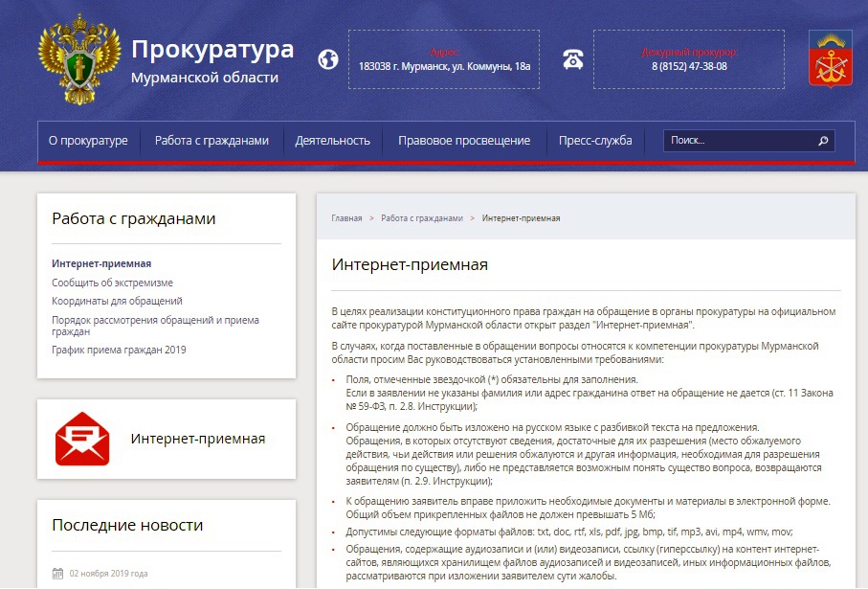Go to the Пресс-служба section
The image size is (868, 589).
coord(595,141)
